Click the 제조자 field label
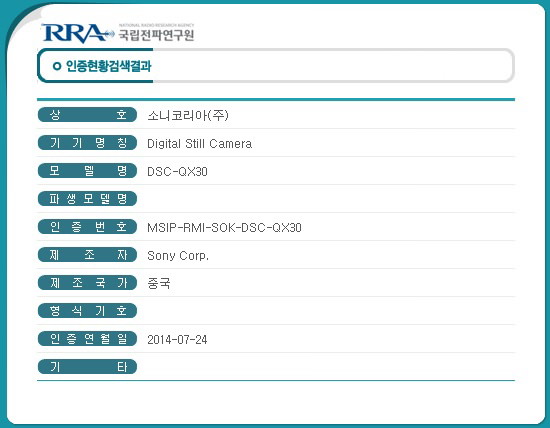Screen dimensions: 550x428 pos(87,255)
